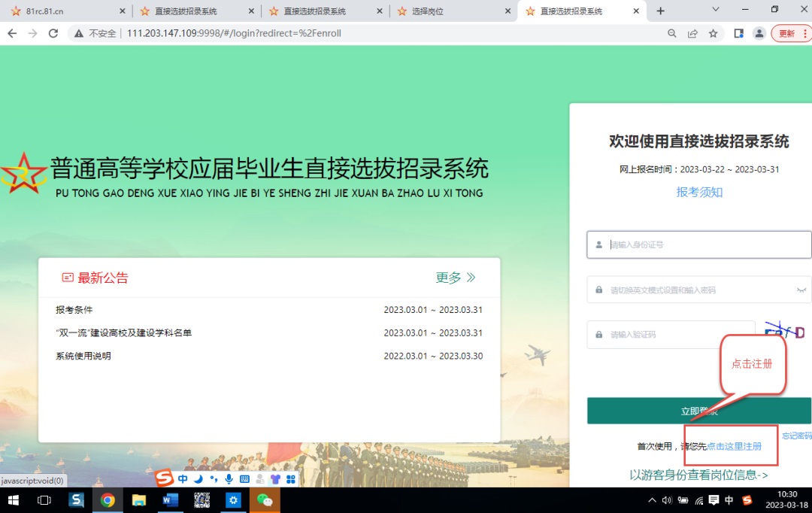Viewport: 812px width, 513px height.
Task: Click the zoom magnifier icon in address bar
Action: 672,34
